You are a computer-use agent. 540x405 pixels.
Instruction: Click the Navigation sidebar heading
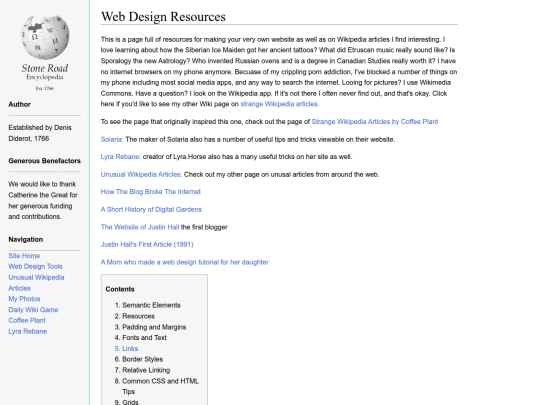tap(25, 239)
